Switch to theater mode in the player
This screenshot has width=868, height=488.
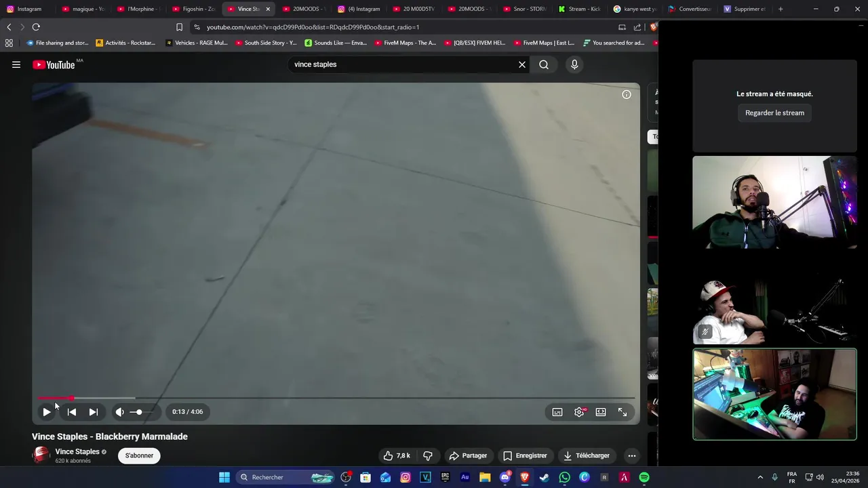tap(601, 411)
